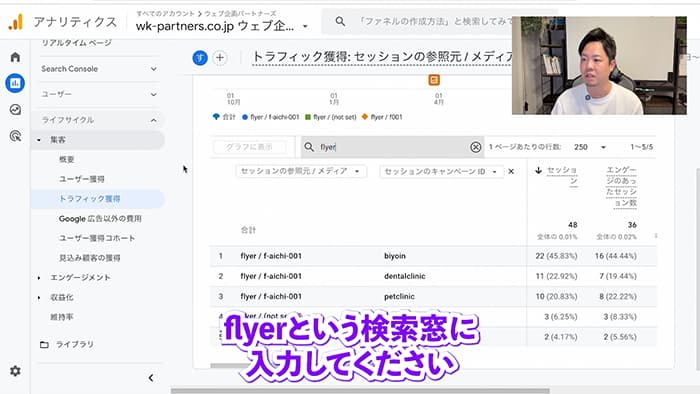Toggle the flyer / f001 legend series
The image size is (700, 394).
(382, 117)
